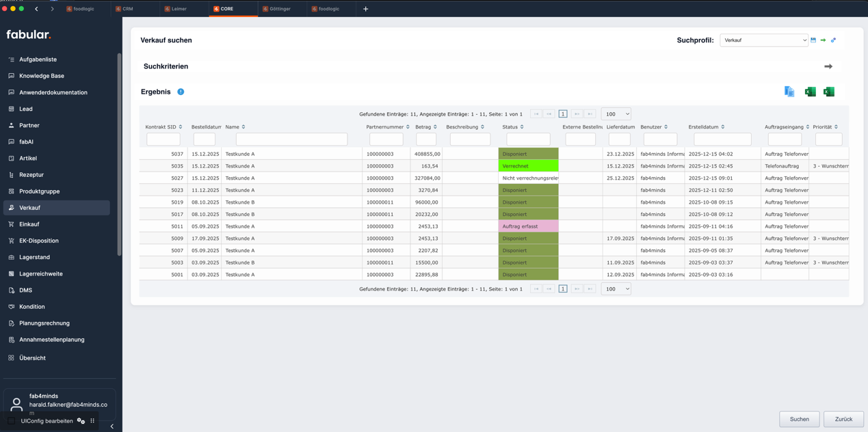The image size is (868, 432).
Task: Open Lagerstand from the sidebar
Action: [34, 257]
